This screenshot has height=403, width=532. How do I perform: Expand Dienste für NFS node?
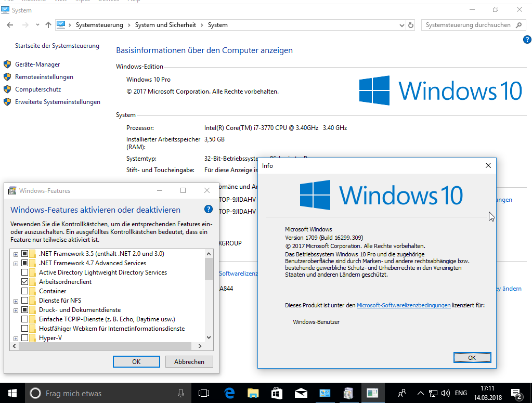(x=16, y=301)
